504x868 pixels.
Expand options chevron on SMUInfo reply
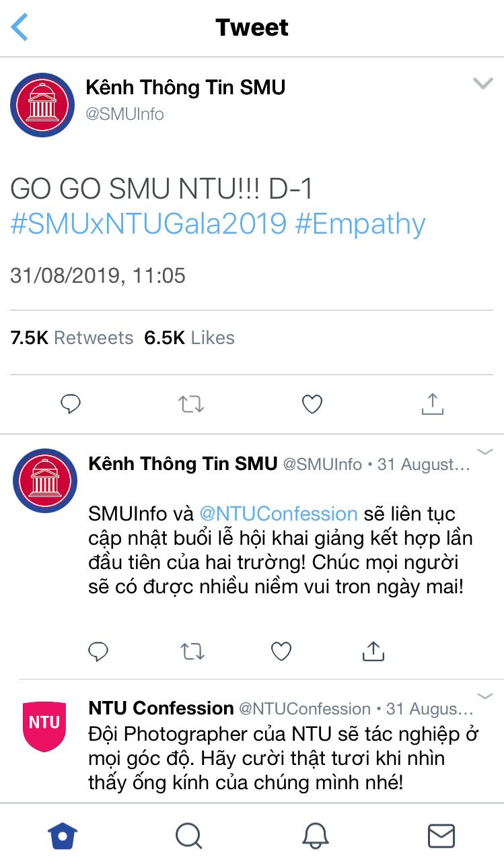point(484,451)
